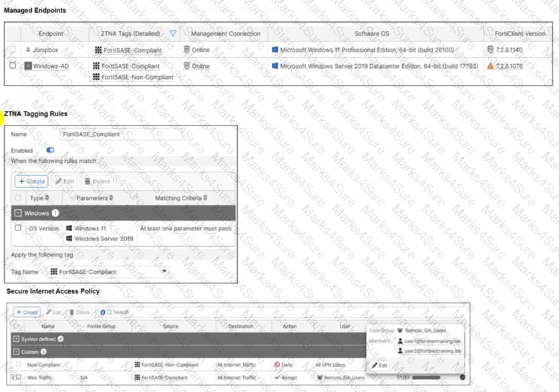This screenshot has width=559, height=392.
Task: Click the progress bar in the Web Traffic row
Action: pos(434,377)
